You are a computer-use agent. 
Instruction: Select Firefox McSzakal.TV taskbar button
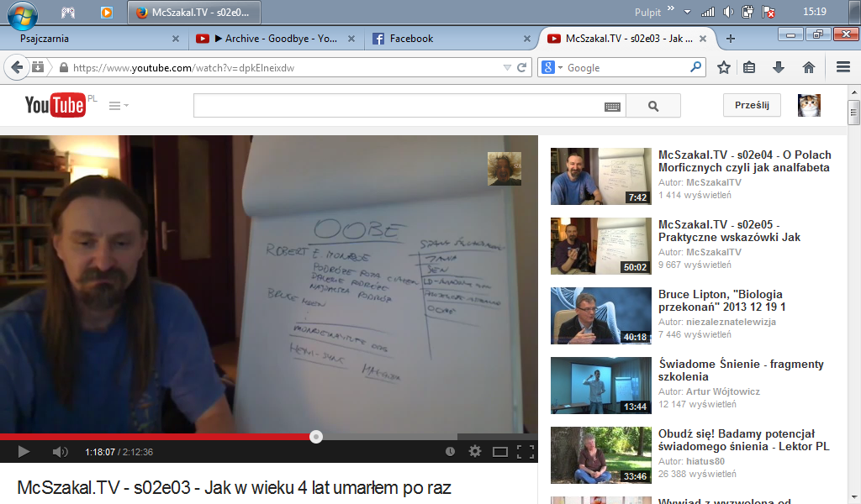click(194, 12)
